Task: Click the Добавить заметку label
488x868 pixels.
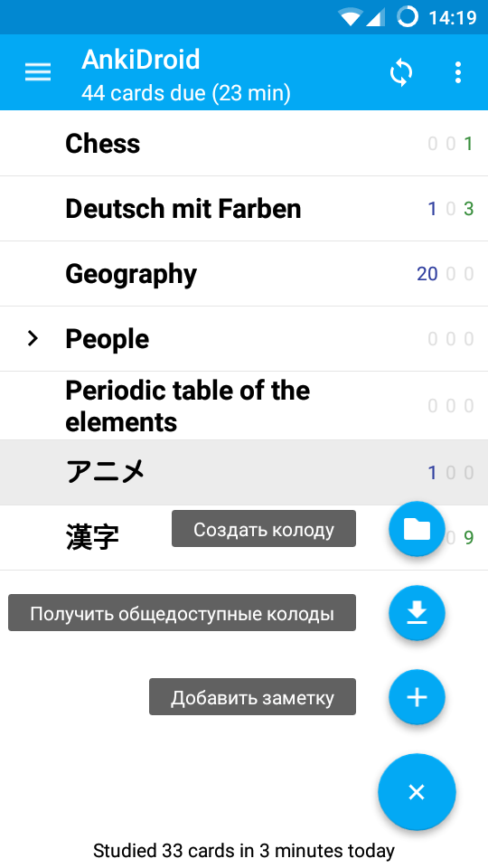Action: (x=252, y=697)
